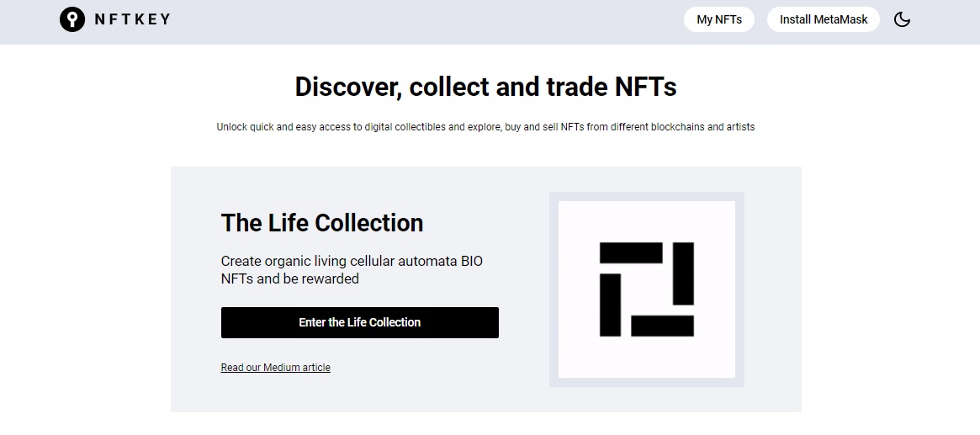Click the NFTKEY keyhole logo icon
The height and width of the screenshot is (435, 980).
coord(72,19)
